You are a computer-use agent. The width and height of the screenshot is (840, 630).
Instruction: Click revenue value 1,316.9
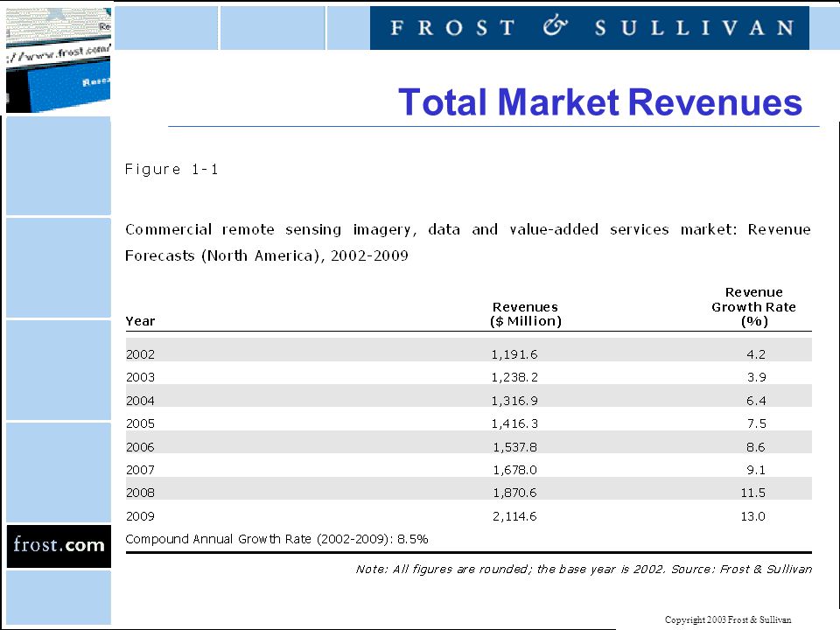point(514,401)
